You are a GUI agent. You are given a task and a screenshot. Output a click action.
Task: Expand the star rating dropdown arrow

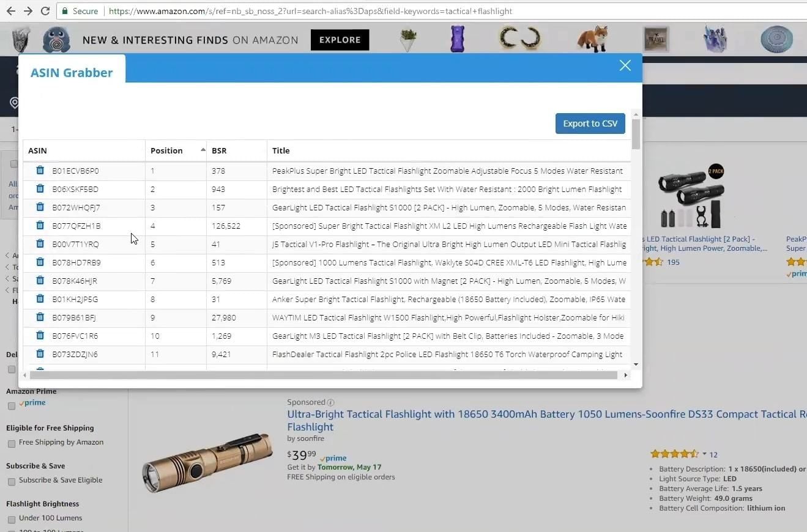704,454
